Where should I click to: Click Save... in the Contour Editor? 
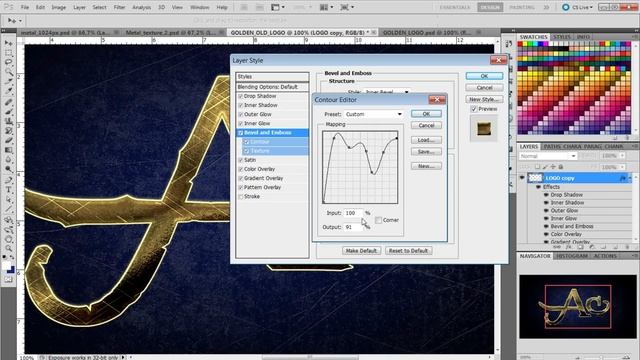426,152
